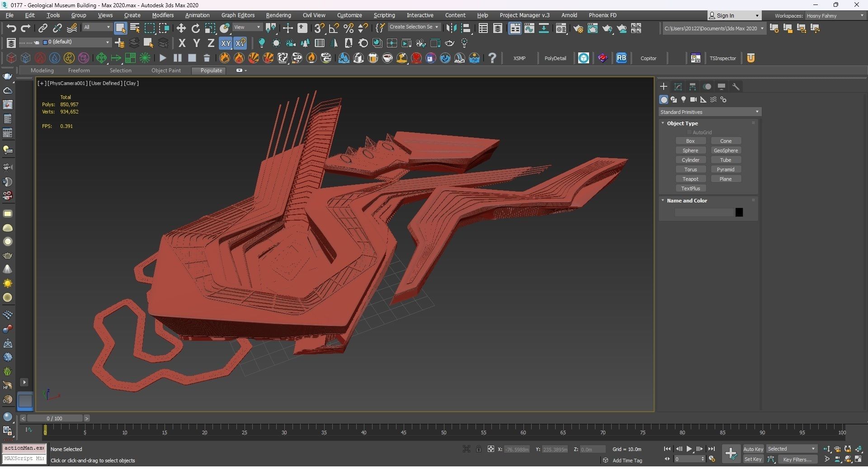The image size is (868, 470).
Task: Select the Move tool in main toolbar
Action: click(181, 28)
